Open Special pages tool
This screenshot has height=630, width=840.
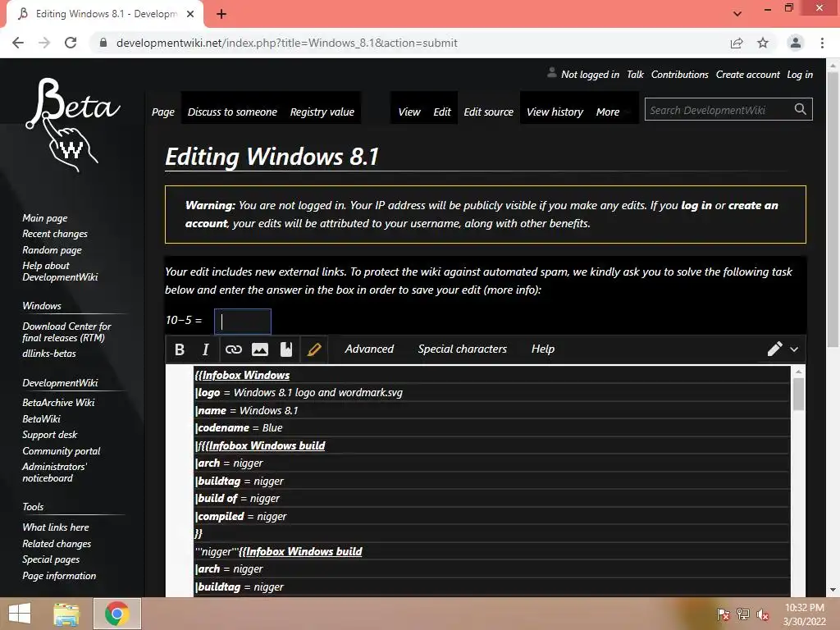point(51,559)
